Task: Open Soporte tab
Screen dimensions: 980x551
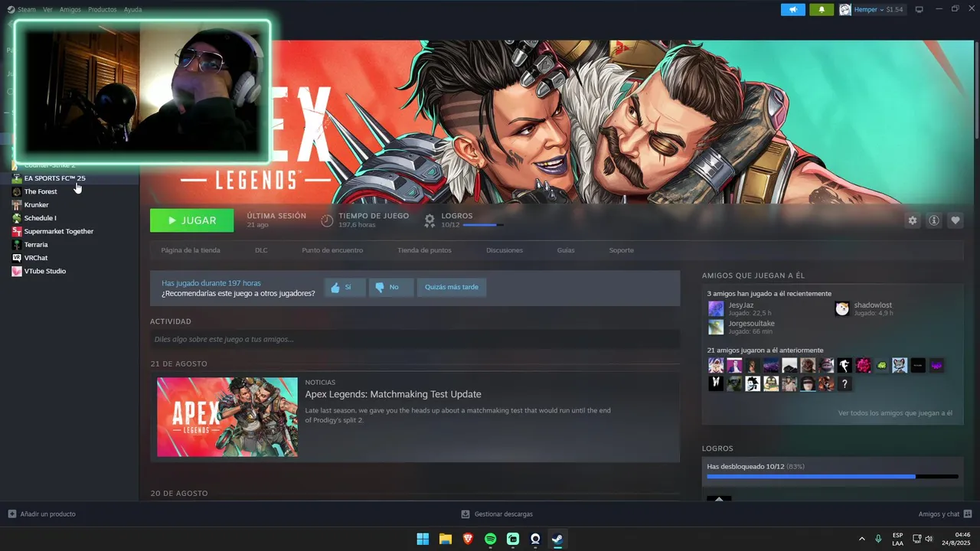Action: [622, 250]
